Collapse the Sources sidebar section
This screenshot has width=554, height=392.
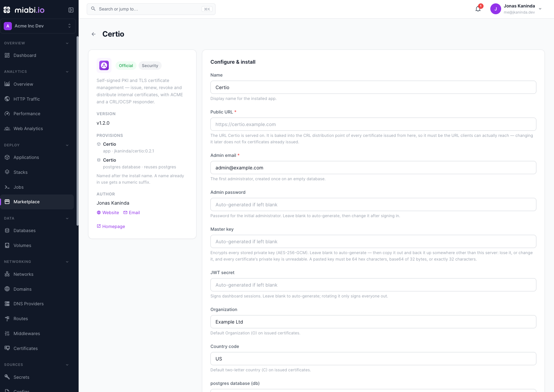point(67,365)
